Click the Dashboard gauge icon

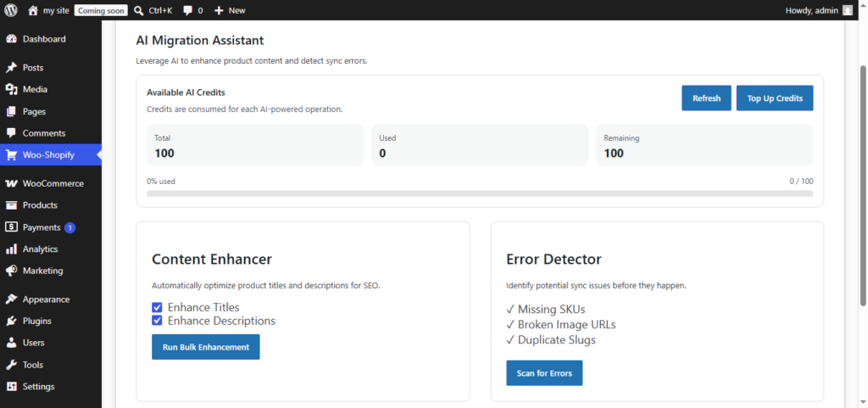click(11, 39)
